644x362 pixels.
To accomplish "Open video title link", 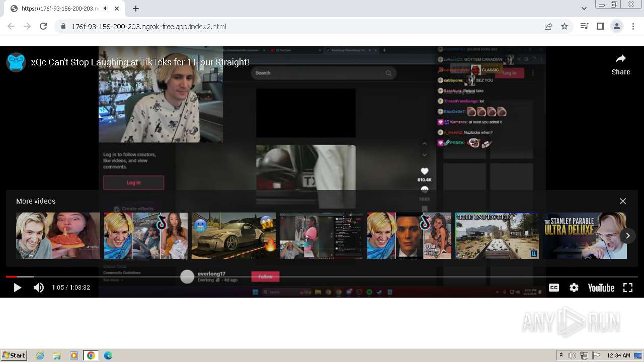I will [x=140, y=62].
